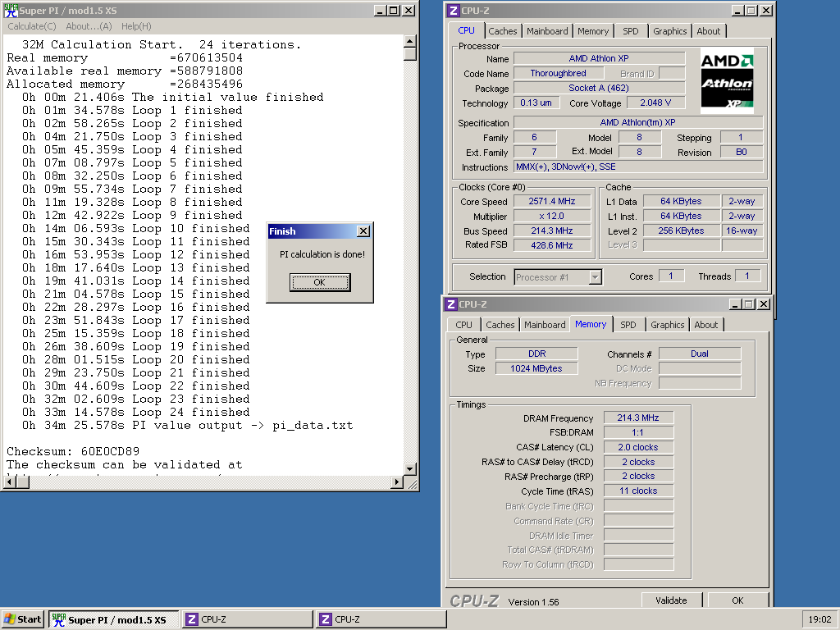Image resolution: width=840 pixels, height=630 pixels.
Task: Click Super PI horizontal scrollbar right arrow
Action: [x=397, y=482]
